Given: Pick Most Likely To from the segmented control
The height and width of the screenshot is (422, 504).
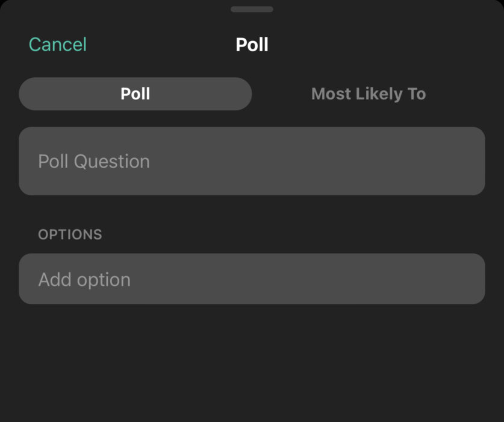Looking at the screenshot, I should (x=369, y=93).
